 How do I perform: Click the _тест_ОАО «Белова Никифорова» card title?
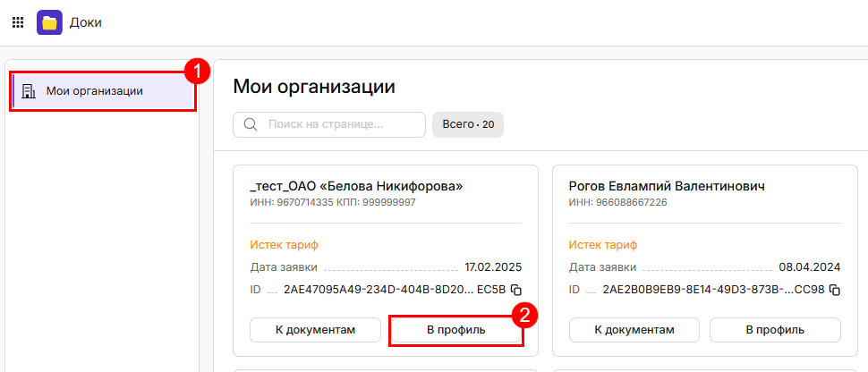point(356,186)
